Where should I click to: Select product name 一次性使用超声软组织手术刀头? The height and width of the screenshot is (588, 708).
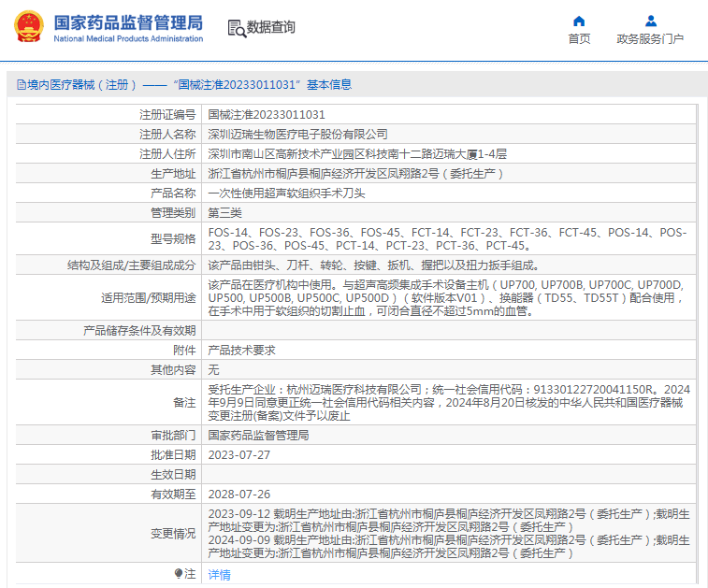[286, 194]
